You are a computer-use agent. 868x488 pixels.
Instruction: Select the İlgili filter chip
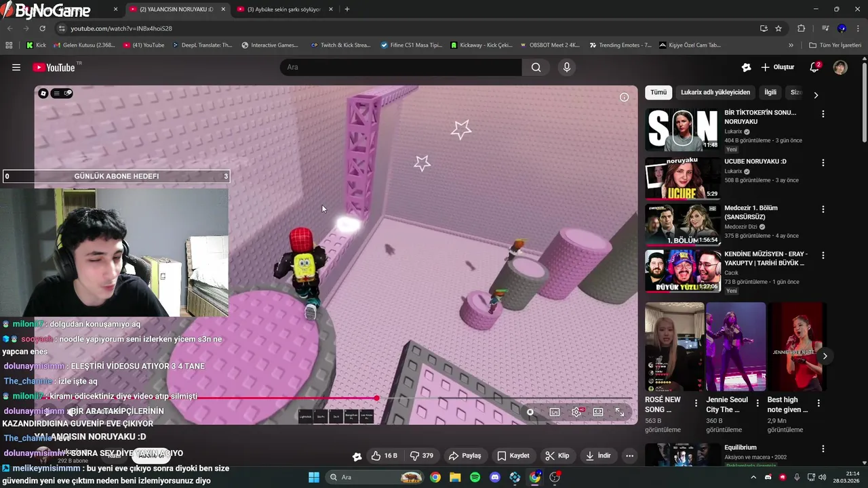770,92
